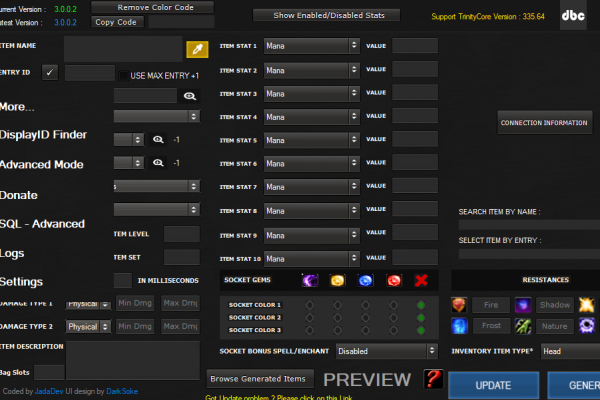Click the Fire resistance value field
Image resolution: width=600 pixels, height=400 pixels.
tap(491, 305)
